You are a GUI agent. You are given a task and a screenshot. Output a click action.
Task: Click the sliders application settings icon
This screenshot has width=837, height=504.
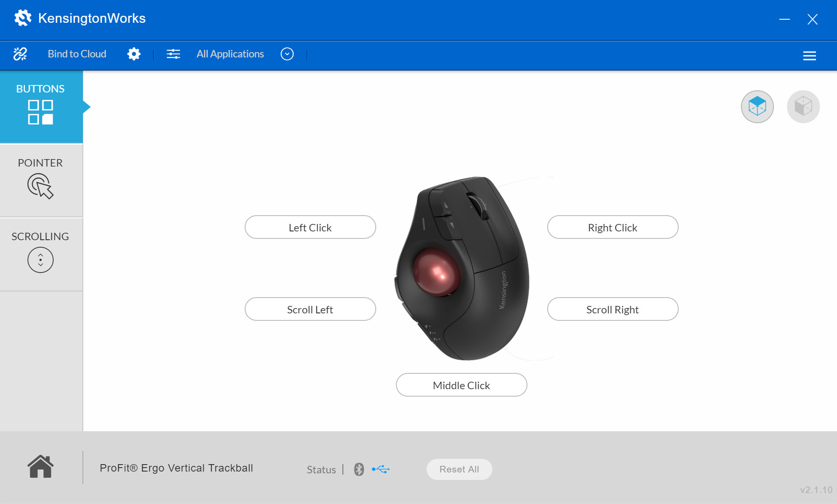coord(173,54)
